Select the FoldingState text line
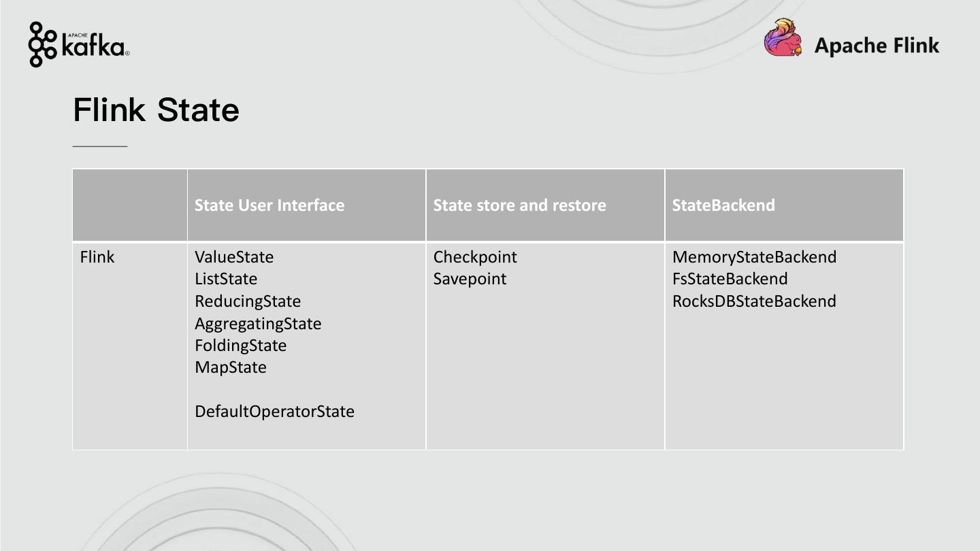Viewport: 980px width, 551px height. pos(240,346)
